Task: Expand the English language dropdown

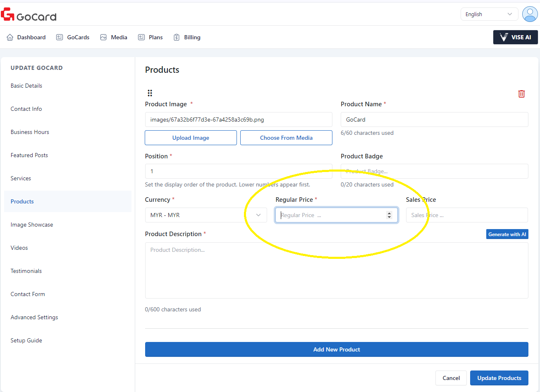Action: pos(489,14)
